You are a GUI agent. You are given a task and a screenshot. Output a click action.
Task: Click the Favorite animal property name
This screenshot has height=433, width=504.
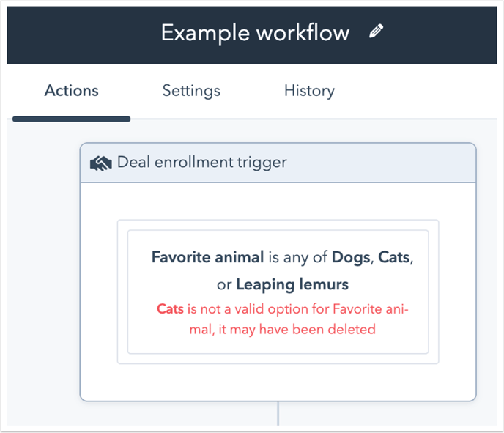[x=207, y=257]
